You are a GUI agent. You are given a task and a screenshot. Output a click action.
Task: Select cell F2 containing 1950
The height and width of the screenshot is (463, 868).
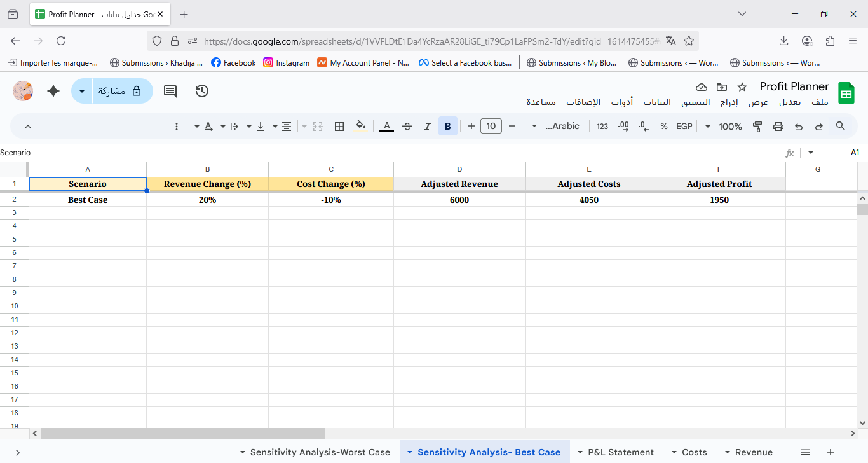click(x=719, y=200)
